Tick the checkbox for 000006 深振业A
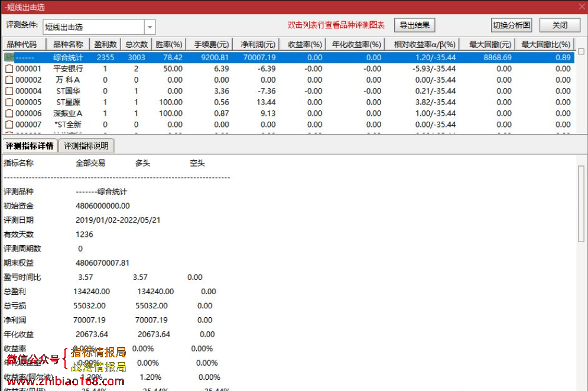 [9, 113]
